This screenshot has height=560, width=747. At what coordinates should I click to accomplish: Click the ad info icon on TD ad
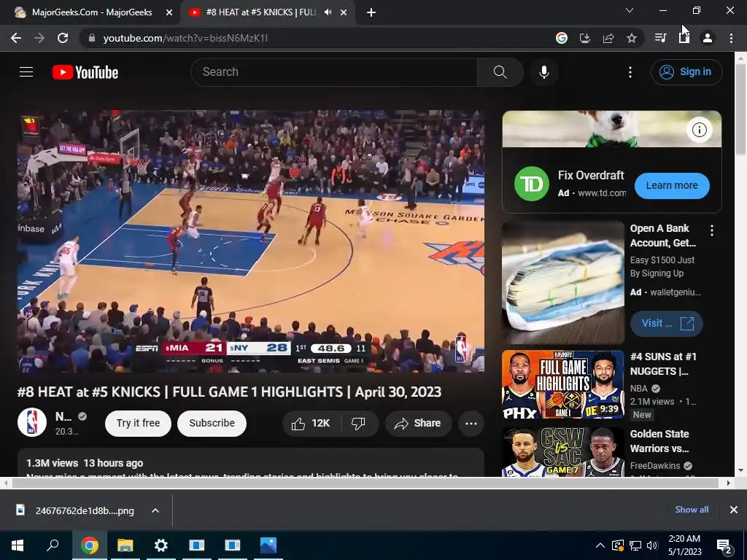click(700, 130)
